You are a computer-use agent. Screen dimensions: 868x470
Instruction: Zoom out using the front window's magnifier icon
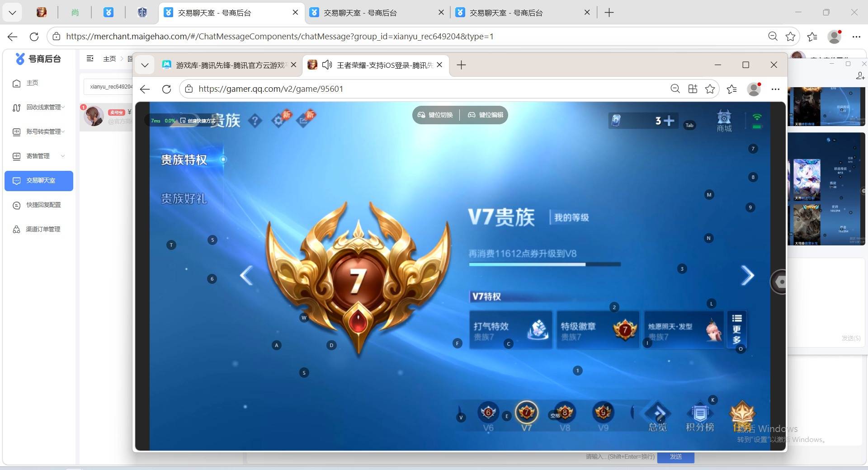click(675, 89)
